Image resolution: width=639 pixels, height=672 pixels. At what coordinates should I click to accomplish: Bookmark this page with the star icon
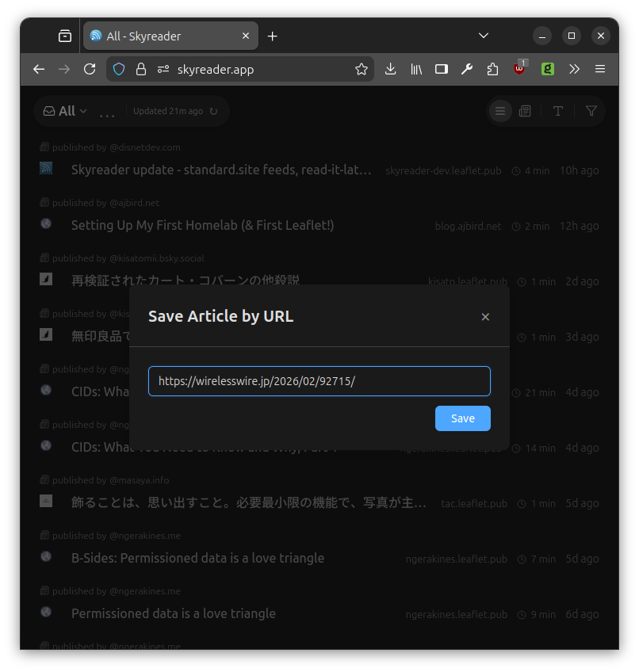click(x=362, y=69)
